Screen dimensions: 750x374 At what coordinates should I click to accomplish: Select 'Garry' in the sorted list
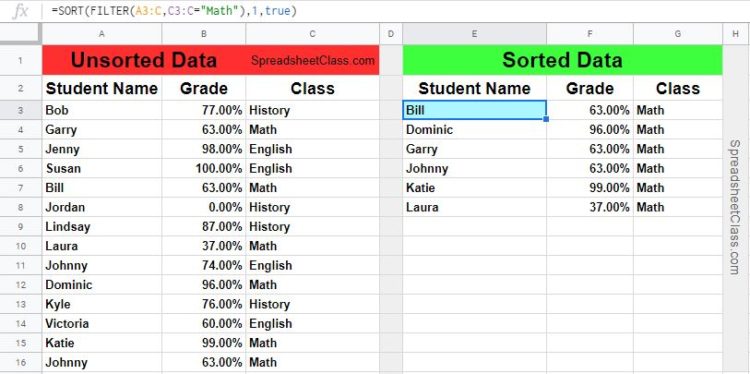[x=474, y=149]
